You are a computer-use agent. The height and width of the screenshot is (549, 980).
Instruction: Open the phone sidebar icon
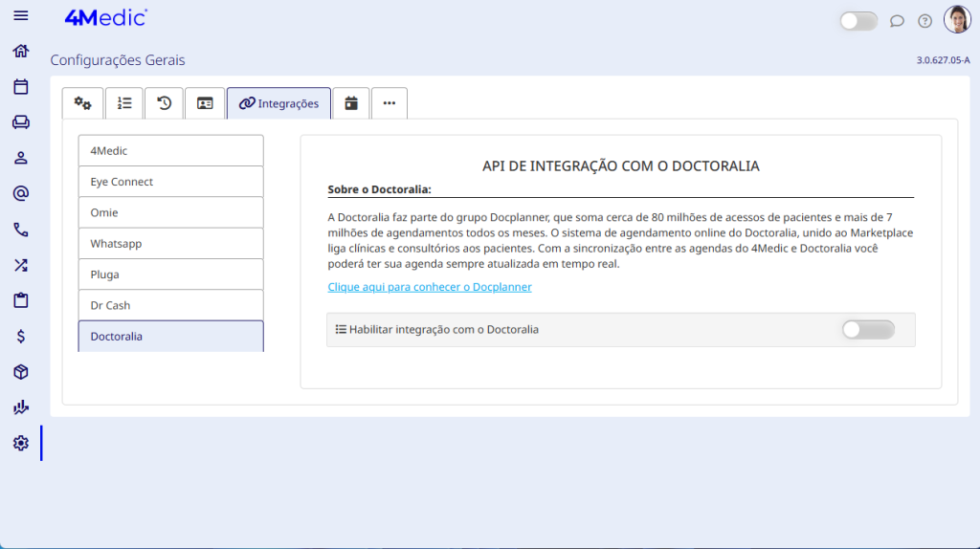tap(21, 230)
